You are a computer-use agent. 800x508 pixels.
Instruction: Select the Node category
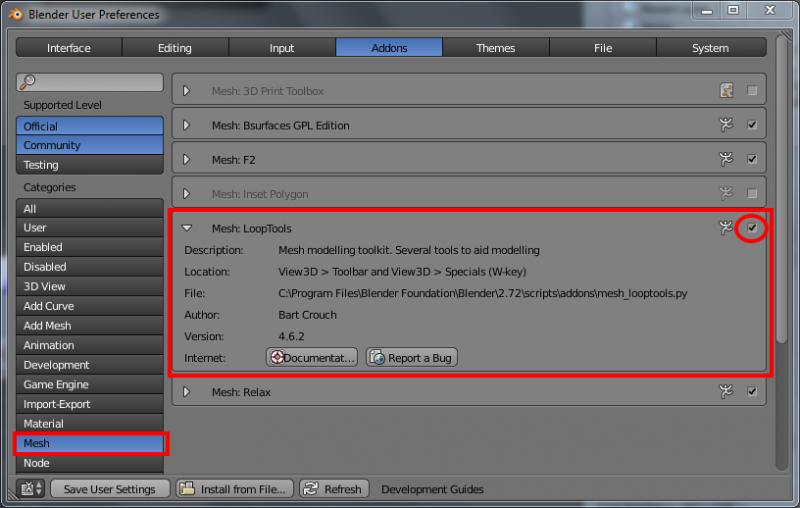click(x=90, y=463)
